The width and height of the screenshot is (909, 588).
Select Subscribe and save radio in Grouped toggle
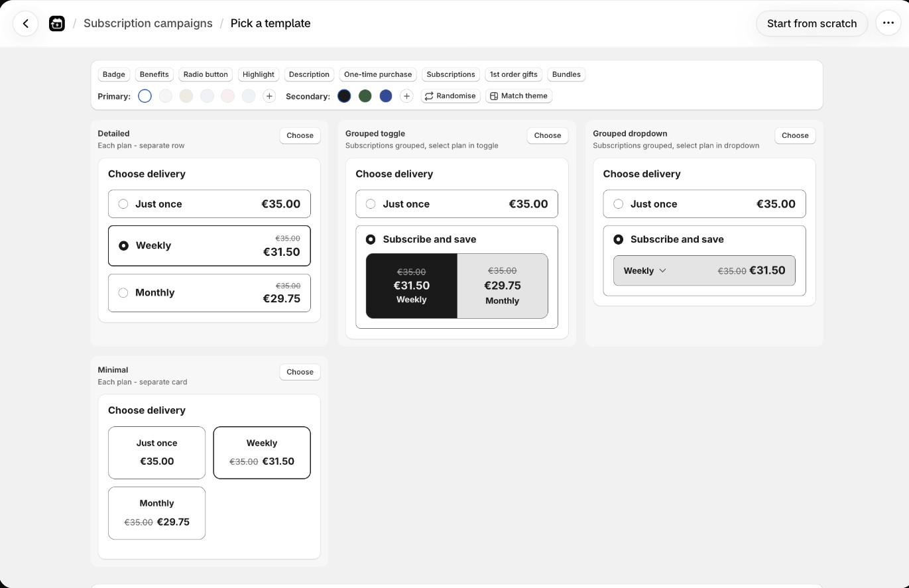click(371, 239)
